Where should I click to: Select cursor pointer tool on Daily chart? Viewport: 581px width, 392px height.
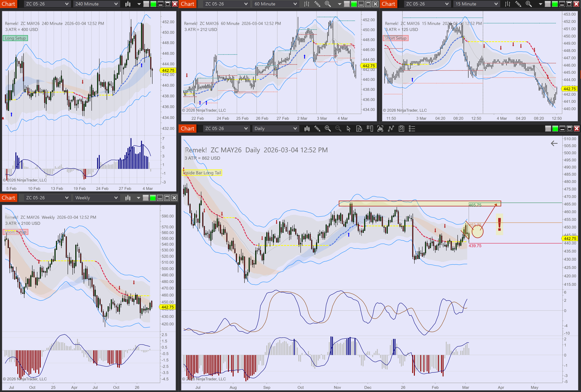(x=349, y=129)
